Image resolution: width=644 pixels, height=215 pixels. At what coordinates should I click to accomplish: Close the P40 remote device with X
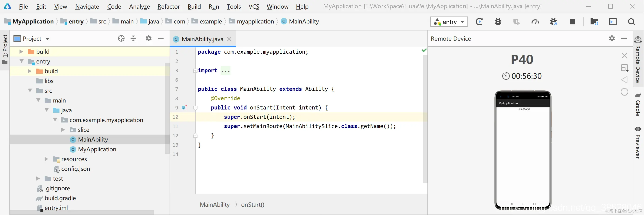coord(624,56)
